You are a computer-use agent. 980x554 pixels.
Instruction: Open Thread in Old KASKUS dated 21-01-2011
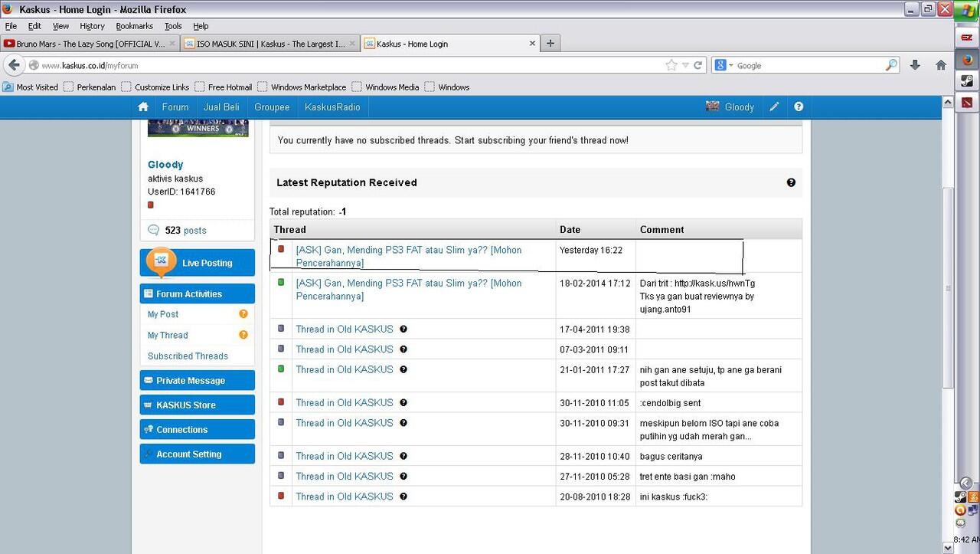345,369
